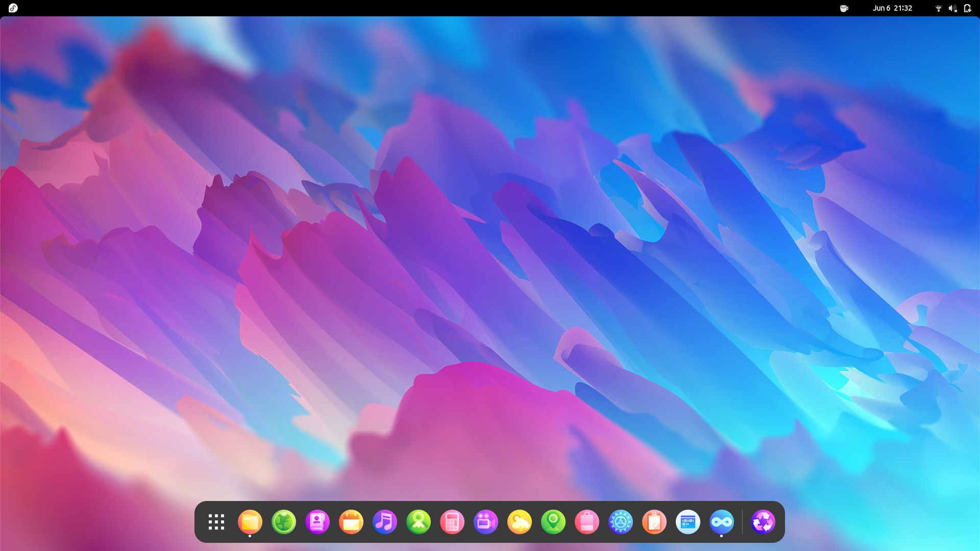Open the Activities logo in the top bar
The height and width of the screenshot is (551, 980).
click(13, 8)
